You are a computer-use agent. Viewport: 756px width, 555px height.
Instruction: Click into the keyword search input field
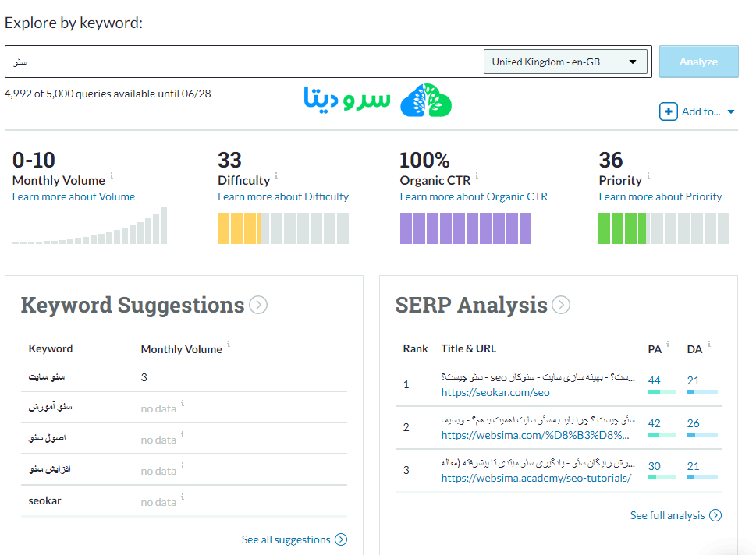click(242, 62)
